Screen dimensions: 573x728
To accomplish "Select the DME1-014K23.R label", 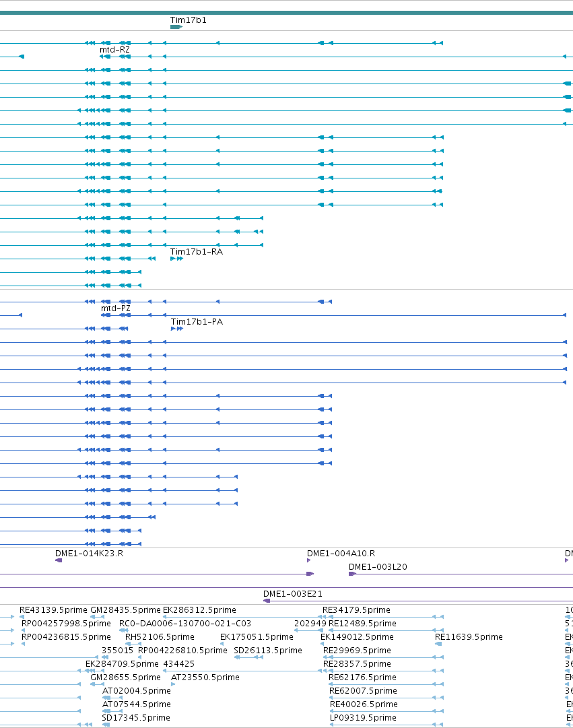I will coord(89,554).
